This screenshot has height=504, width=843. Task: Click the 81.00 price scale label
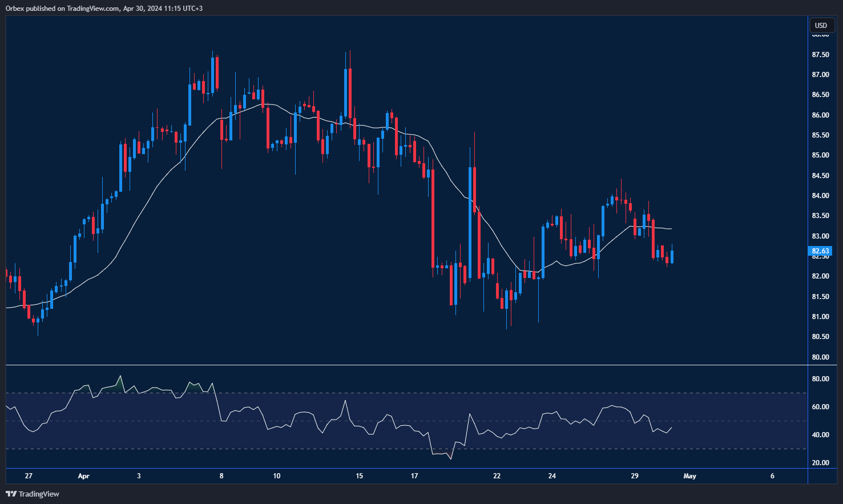coord(820,317)
